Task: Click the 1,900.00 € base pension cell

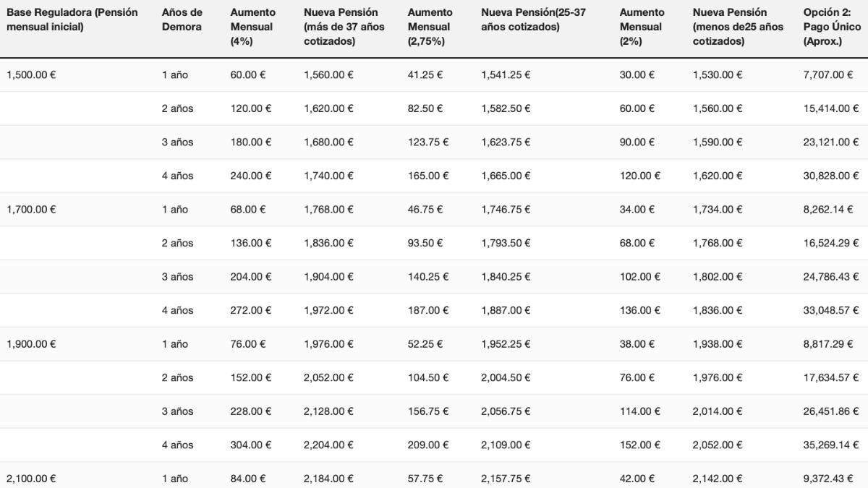Action: 31,344
